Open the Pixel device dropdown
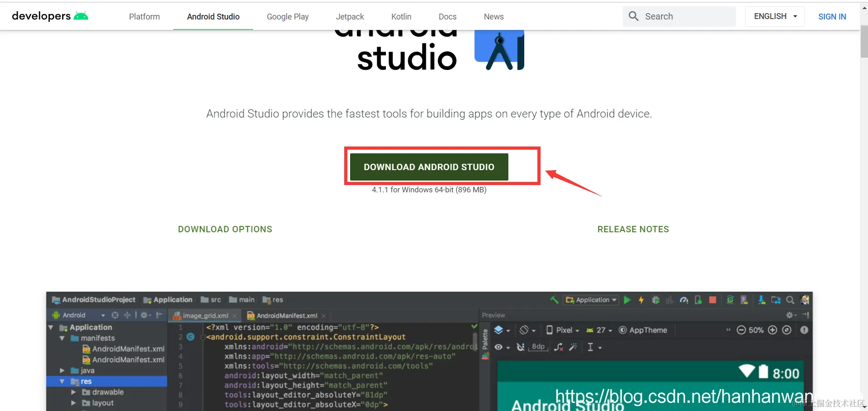 (x=563, y=330)
